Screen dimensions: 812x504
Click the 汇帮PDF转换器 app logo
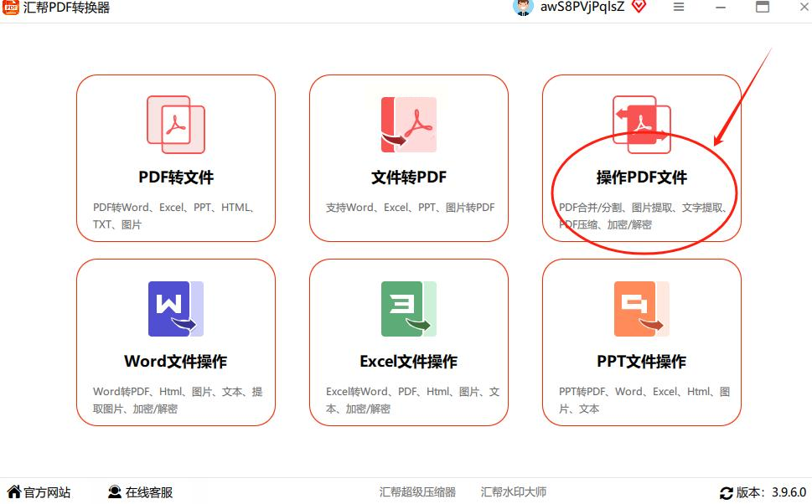[x=10, y=8]
